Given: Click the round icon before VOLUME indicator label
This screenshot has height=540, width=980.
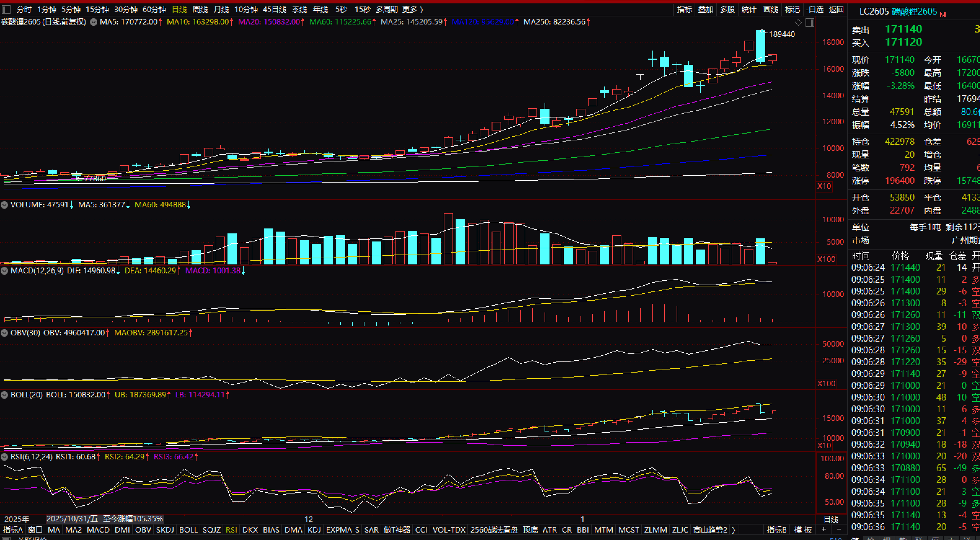Looking at the screenshot, I should pyautogui.click(x=5, y=205).
